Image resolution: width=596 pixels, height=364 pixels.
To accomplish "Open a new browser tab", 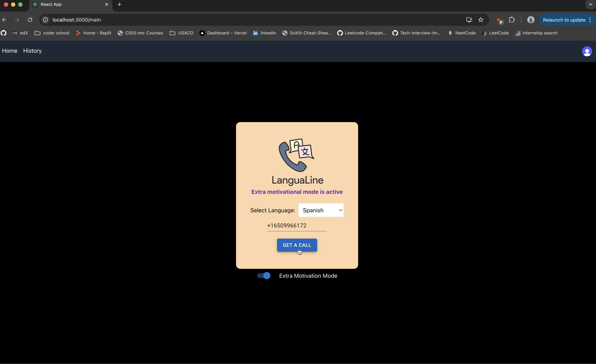I will click(x=120, y=4).
